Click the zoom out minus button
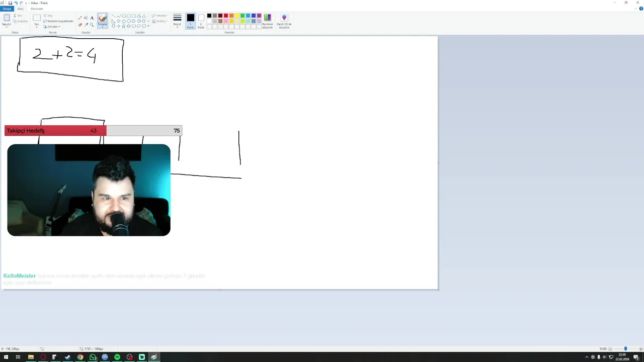This screenshot has width=644, height=362. [x=610, y=349]
